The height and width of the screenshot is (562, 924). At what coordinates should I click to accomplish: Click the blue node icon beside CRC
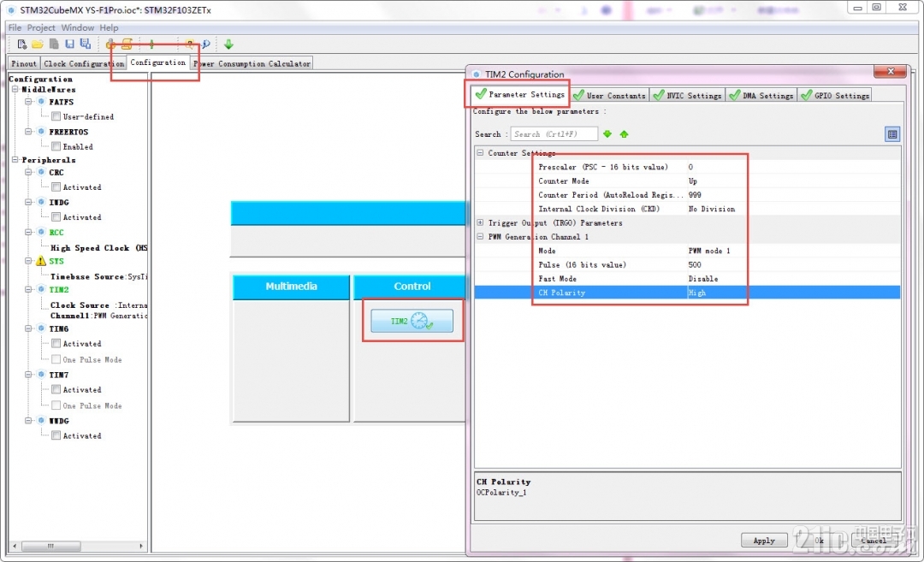click(x=41, y=172)
